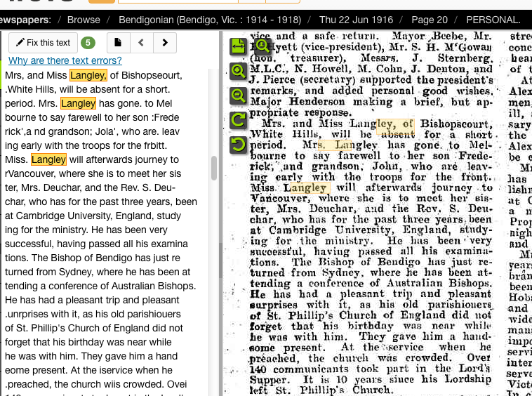Click the fit-to-width viewer icon
The image size is (532, 396).
coord(238,47)
